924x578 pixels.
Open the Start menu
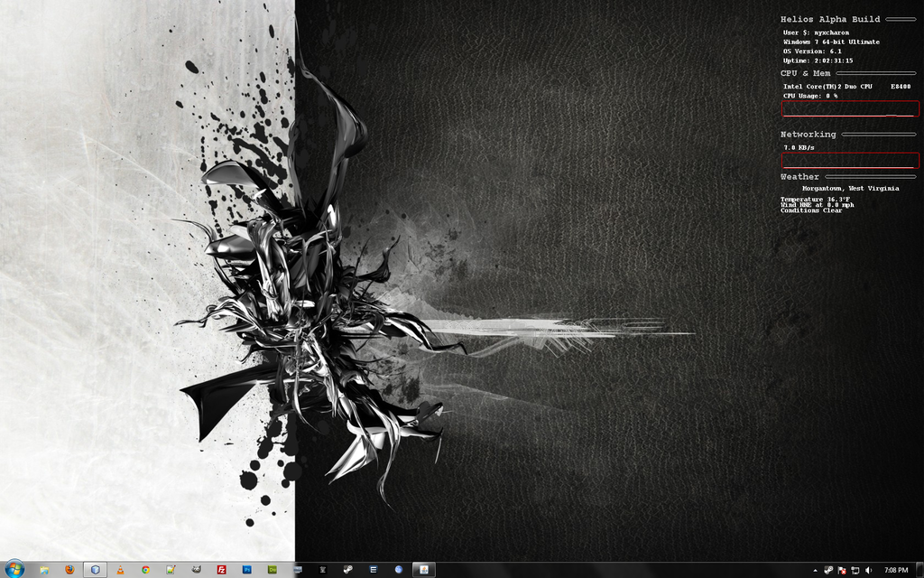16,567
